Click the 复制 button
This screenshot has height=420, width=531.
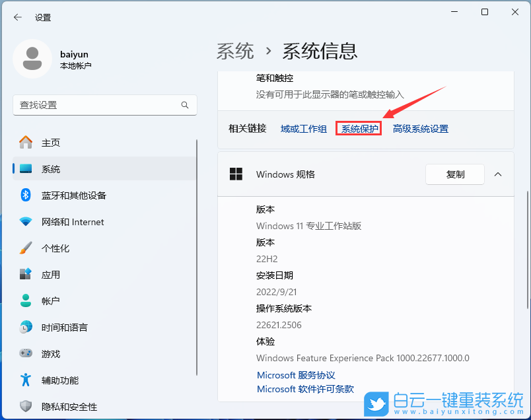tap(454, 174)
